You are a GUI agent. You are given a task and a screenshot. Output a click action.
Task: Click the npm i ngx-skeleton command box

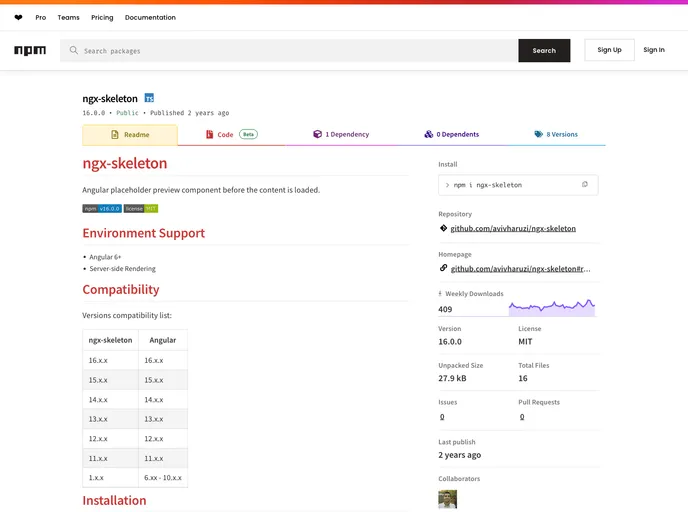(x=518, y=185)
